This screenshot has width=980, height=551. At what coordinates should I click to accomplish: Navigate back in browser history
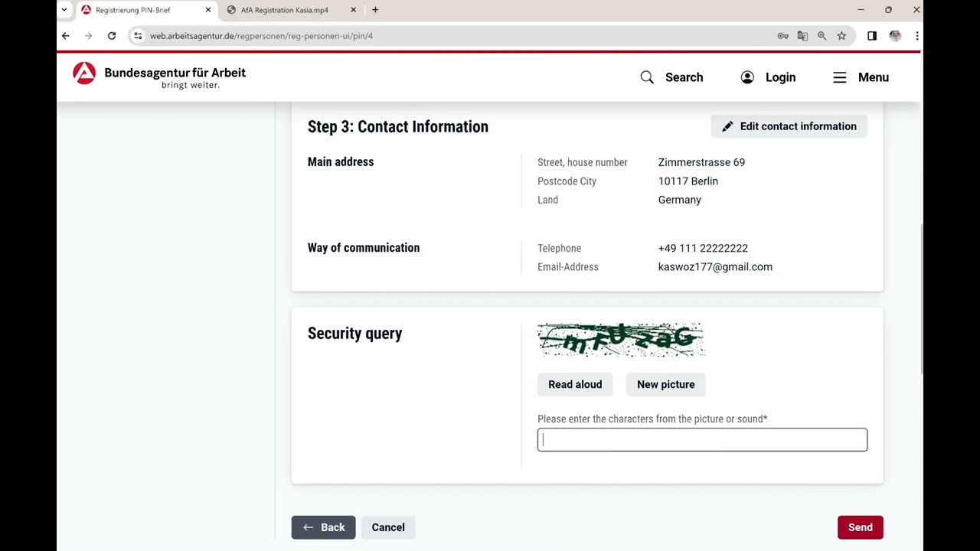(x=66, y=36)
